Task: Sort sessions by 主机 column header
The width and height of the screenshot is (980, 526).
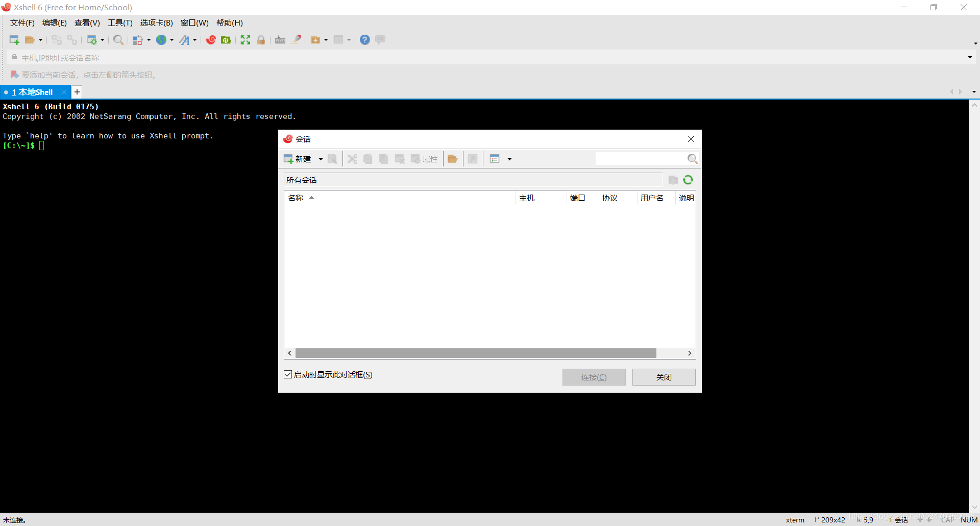Action: [x=541, y=198]
